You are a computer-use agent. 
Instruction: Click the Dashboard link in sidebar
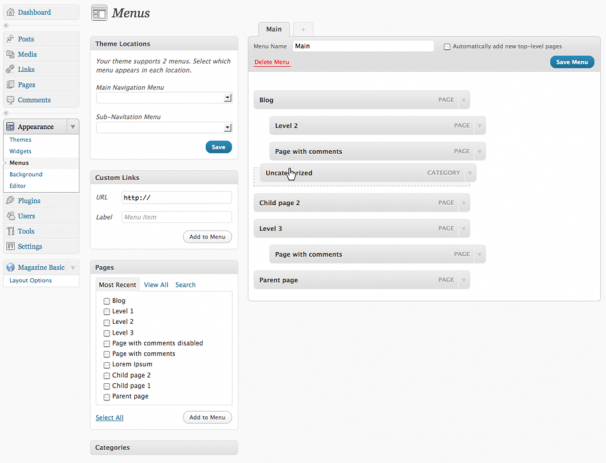34,12
